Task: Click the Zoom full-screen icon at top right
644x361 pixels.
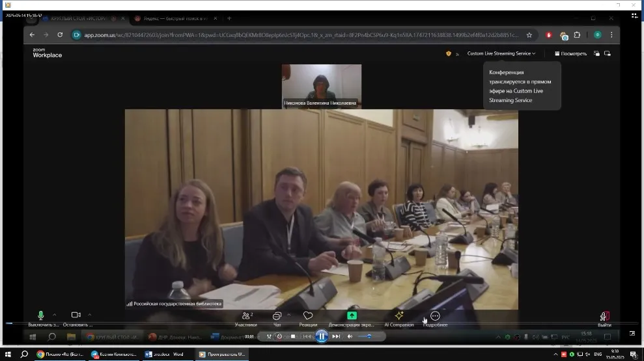Action: point(608,53)
